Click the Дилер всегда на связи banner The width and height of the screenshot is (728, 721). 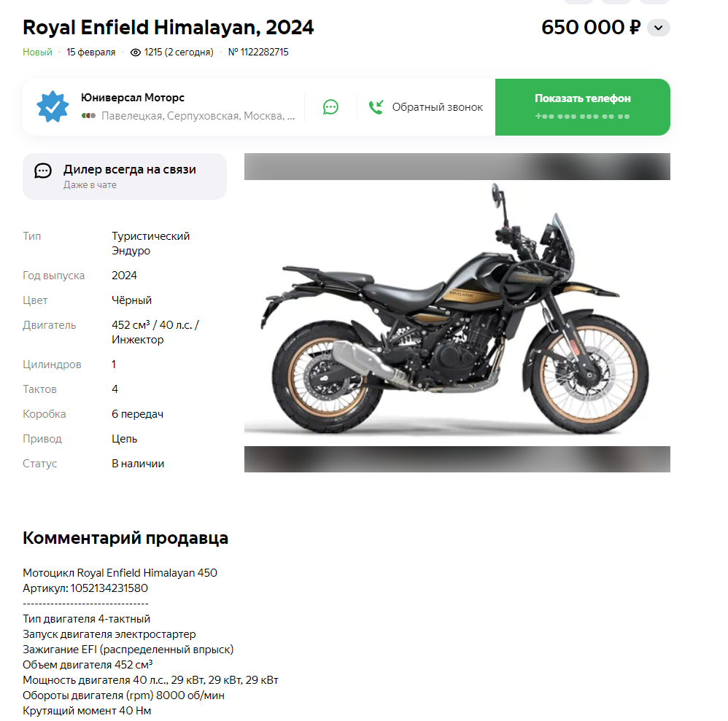click(x=125, y=176)
